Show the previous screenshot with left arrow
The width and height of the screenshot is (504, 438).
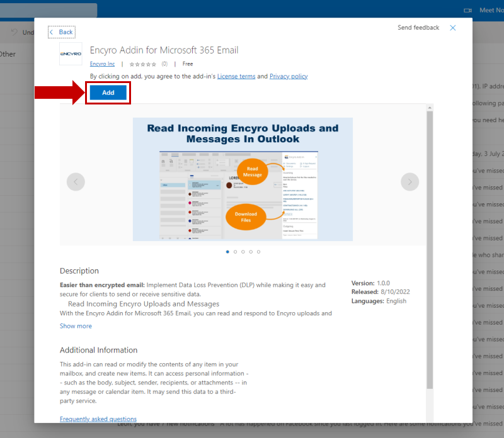point(76,182)
